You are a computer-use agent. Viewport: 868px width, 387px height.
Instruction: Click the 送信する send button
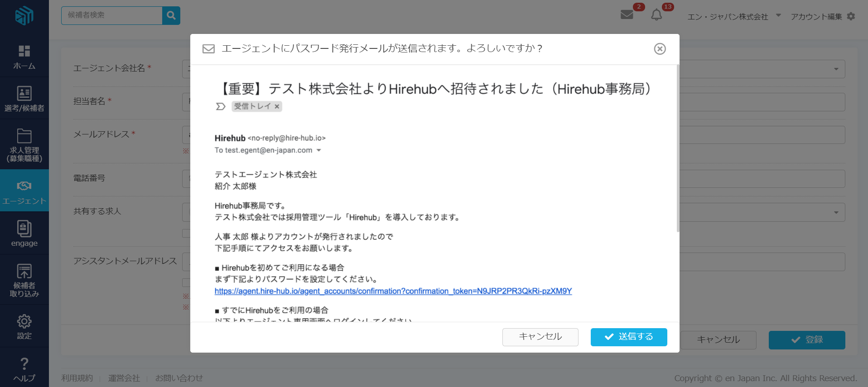(628, 337)
